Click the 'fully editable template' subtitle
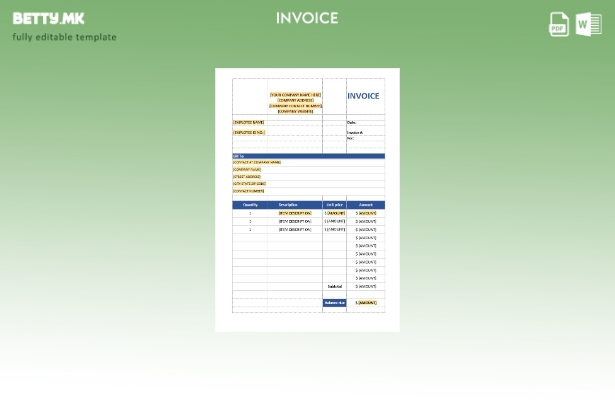The image size is (615, 400). click(x=64, y=38)
